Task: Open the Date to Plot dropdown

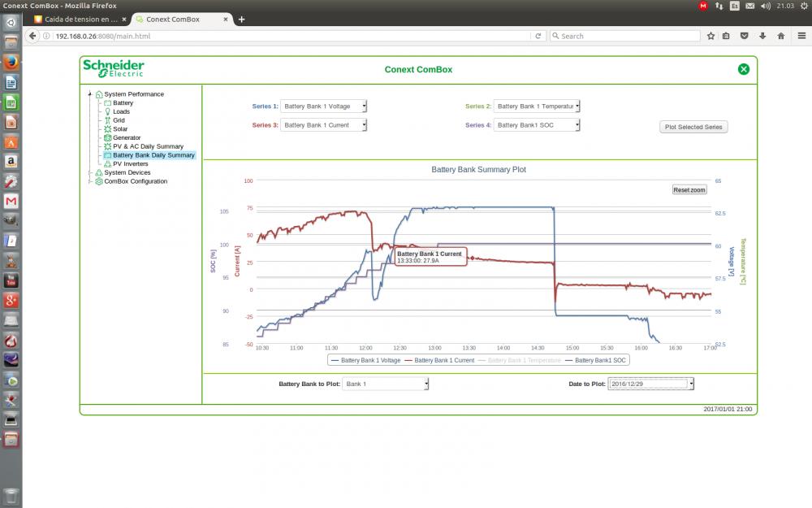Action: [x=650, y=384]
